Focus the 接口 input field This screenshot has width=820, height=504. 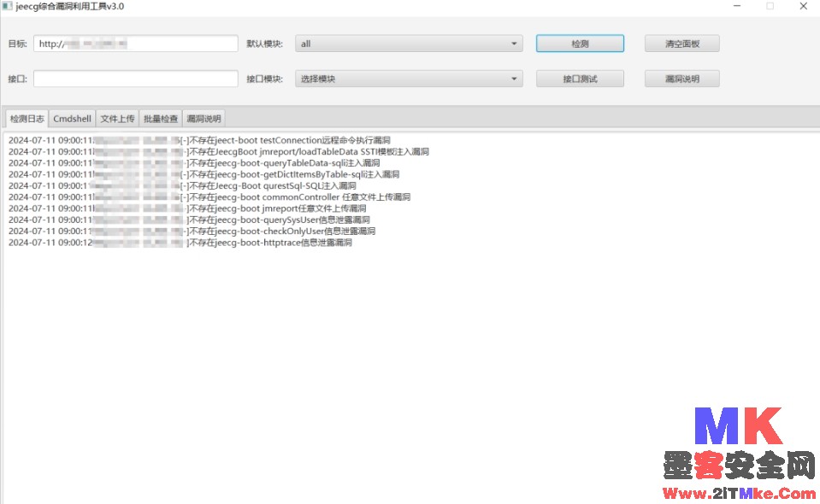pyautogui.click(x=135, y=79)
